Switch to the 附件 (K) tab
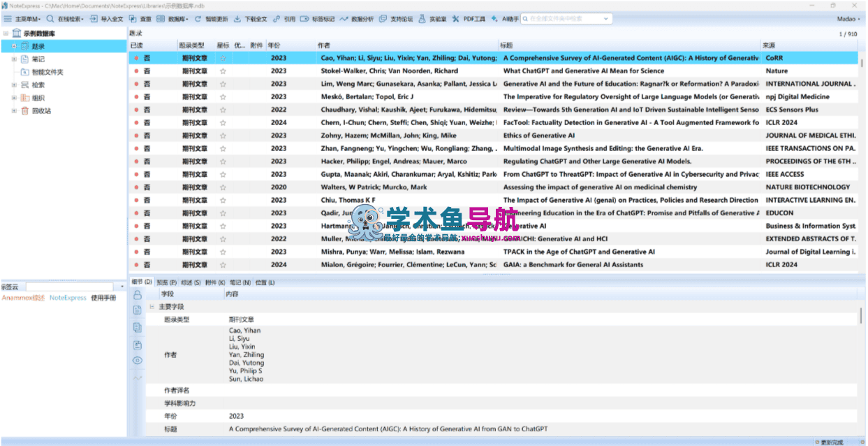 (216, 282)
